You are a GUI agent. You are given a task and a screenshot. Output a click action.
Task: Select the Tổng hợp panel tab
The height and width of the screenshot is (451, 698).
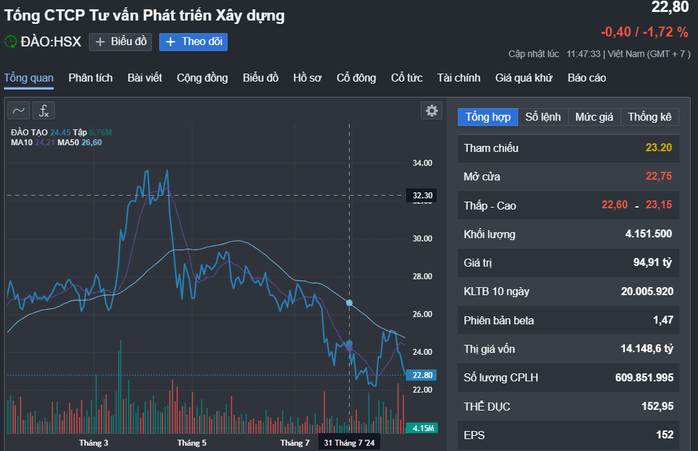488,117
